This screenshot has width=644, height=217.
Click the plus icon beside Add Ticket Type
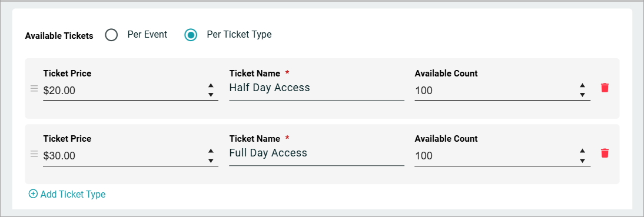[32, 194]
